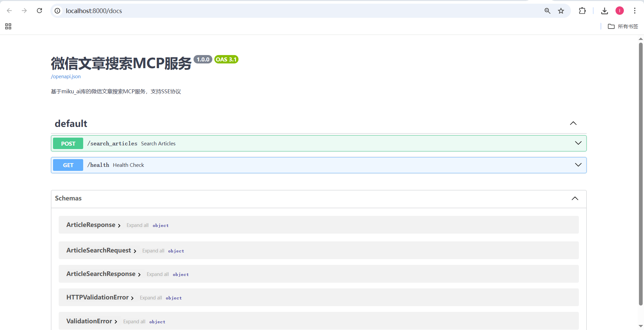Viewport: 644px width, 330px height.
Task: Collapse the Schemas section
Action: coord(575,198)
